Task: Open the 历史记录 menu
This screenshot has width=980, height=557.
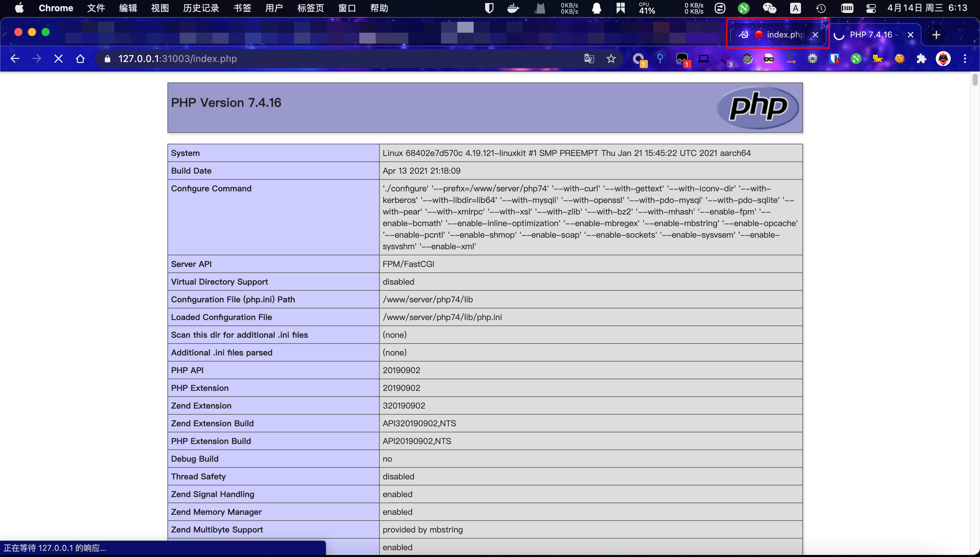Action: [201, 8]
